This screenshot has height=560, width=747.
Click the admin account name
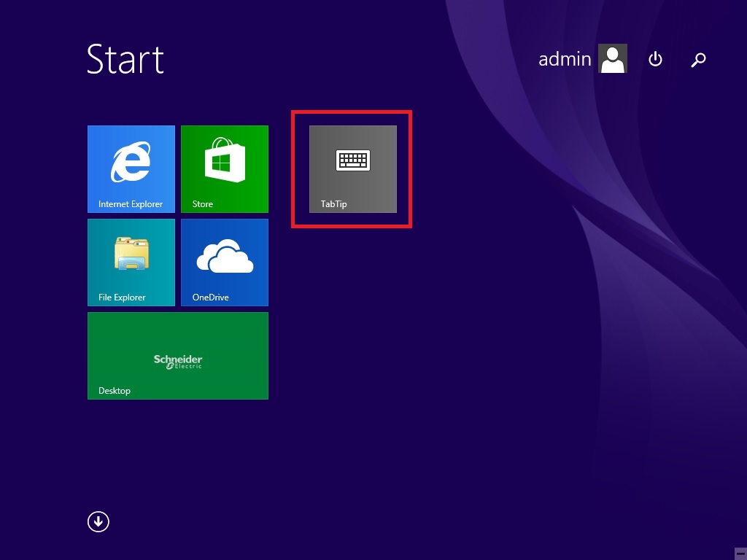tap(565, 59)
